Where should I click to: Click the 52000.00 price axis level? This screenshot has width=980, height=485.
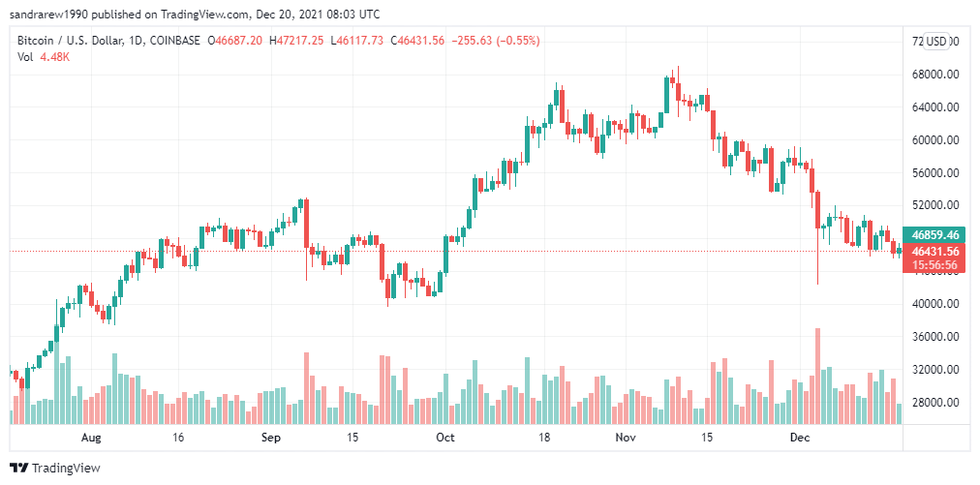click(x=935, y=205)
